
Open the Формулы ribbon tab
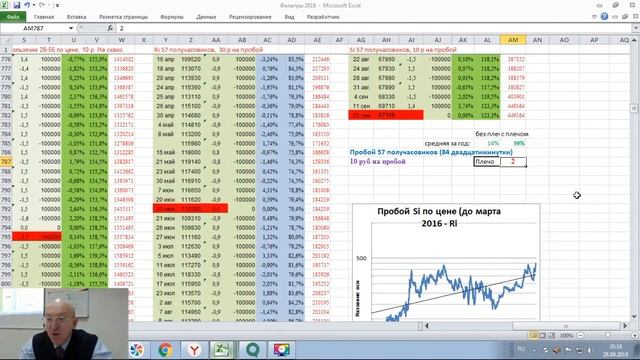(x=172, y=17)
